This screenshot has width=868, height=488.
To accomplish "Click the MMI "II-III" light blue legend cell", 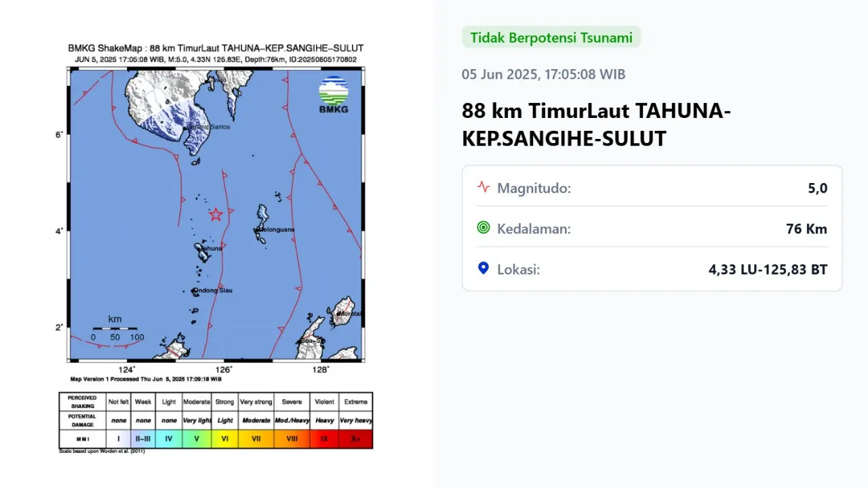I will pos(142,439).
